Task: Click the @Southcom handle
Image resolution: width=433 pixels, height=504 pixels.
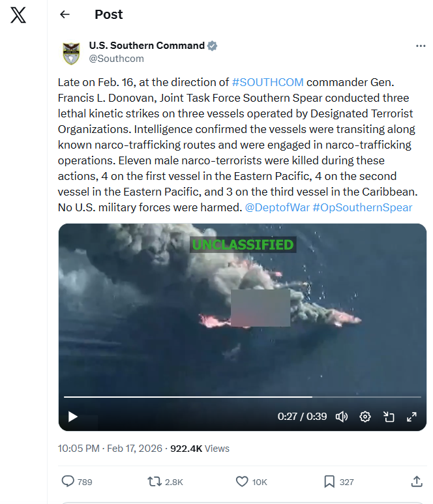Action: click(116, 59)
